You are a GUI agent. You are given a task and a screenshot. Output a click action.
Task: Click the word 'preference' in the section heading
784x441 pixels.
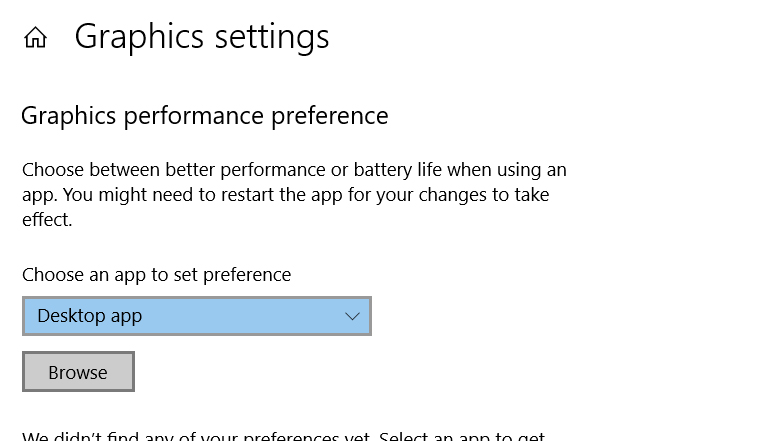point(330,117)
